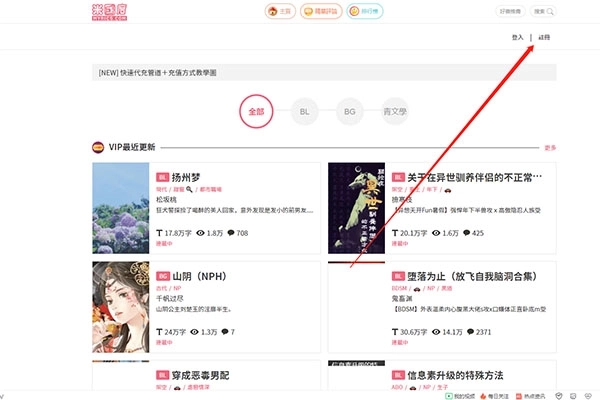Viewport: 600px width, 400px height.
Task: Click the 註冊 register link
Action: click(x=544, y=37)
